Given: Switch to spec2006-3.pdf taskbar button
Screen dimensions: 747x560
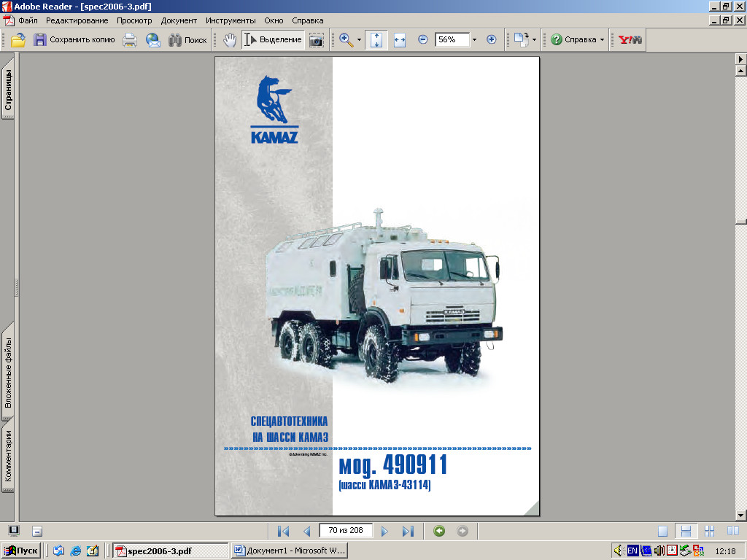Looking at the screenshot, I should (x=171, y=551).
